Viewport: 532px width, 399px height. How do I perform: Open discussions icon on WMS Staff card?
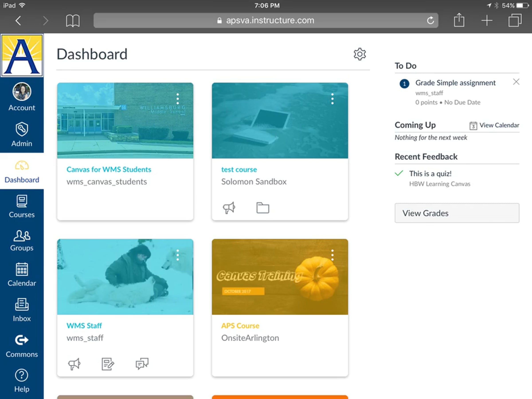pos(142,364)
